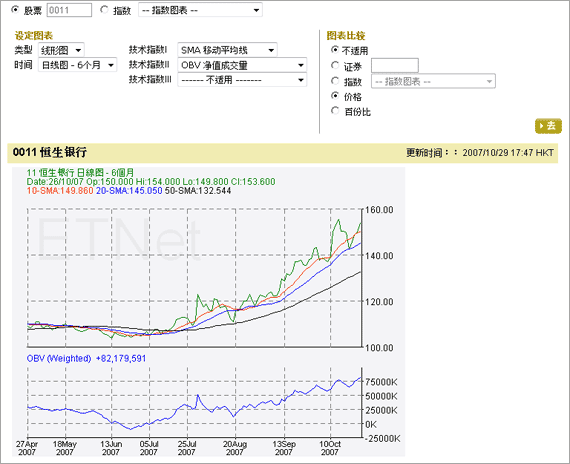570x464 pixels.
Task: Select 指数 comparison radio button
Action: (x=335, y=81)
